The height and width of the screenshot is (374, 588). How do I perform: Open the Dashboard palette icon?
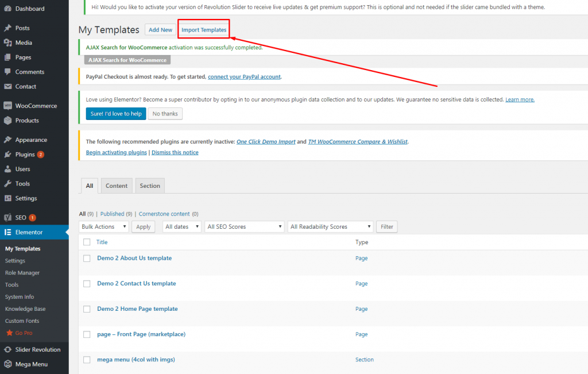coord(7,8)
